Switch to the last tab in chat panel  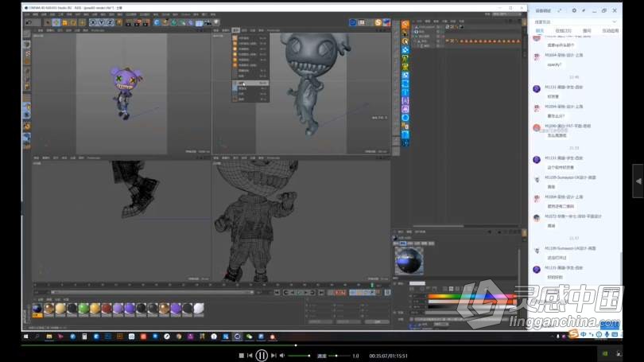[x=611, y=31]
